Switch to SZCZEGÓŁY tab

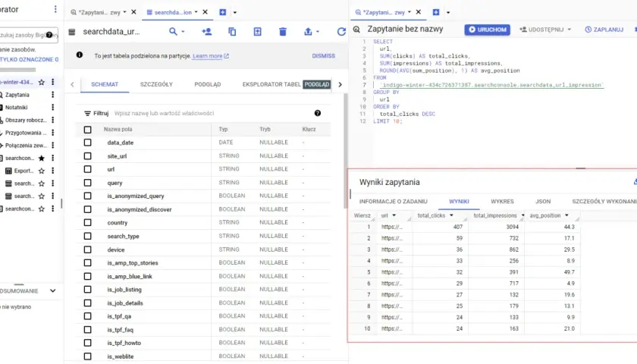click(x=156, y=84)
